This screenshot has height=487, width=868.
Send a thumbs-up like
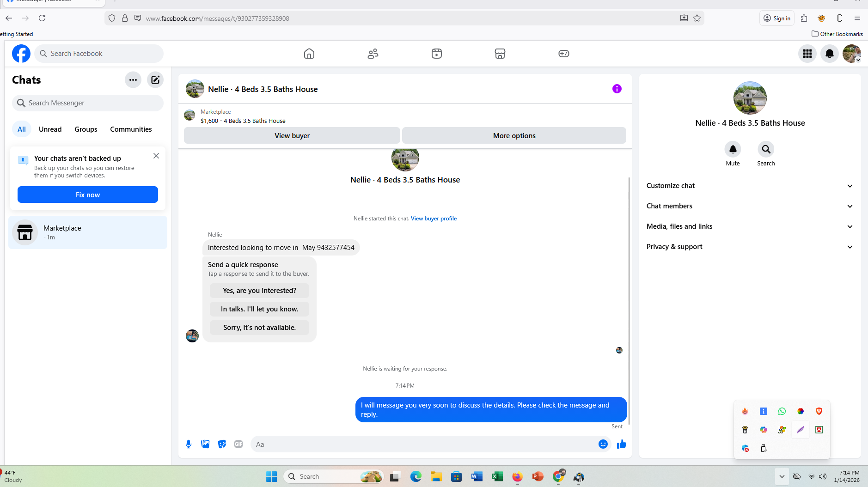coord(622,444)
